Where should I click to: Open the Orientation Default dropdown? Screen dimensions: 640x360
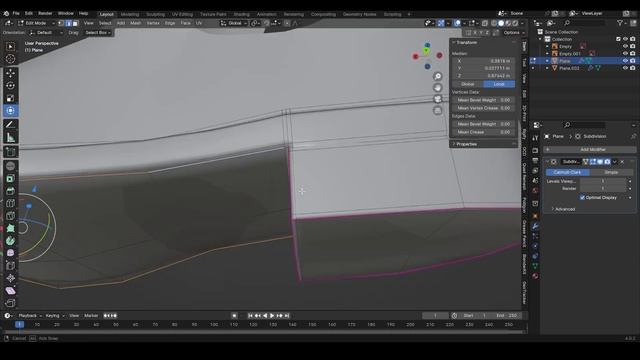46,33
